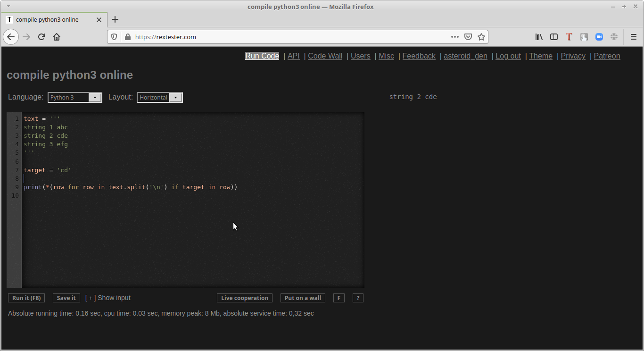The image size is (644, 351).
Task: Click the F fullscreen button
Action: tap(339, 298)
